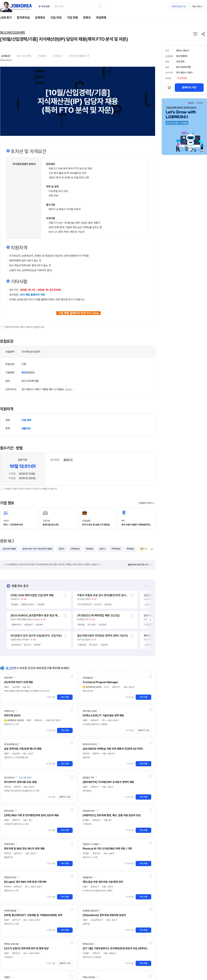Follow company (주)와치텍 with heart icon
The image size is (207, 980).
[x=15, y=678]
